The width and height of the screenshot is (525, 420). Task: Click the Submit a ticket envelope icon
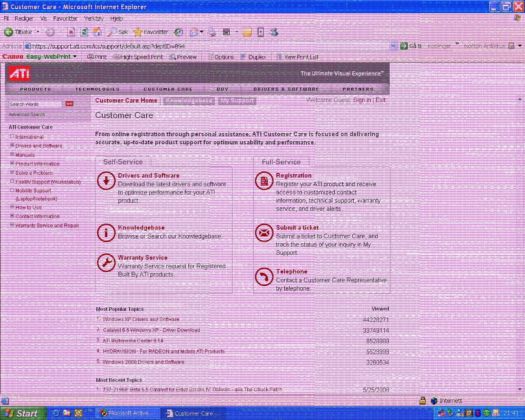click(264, 233)
